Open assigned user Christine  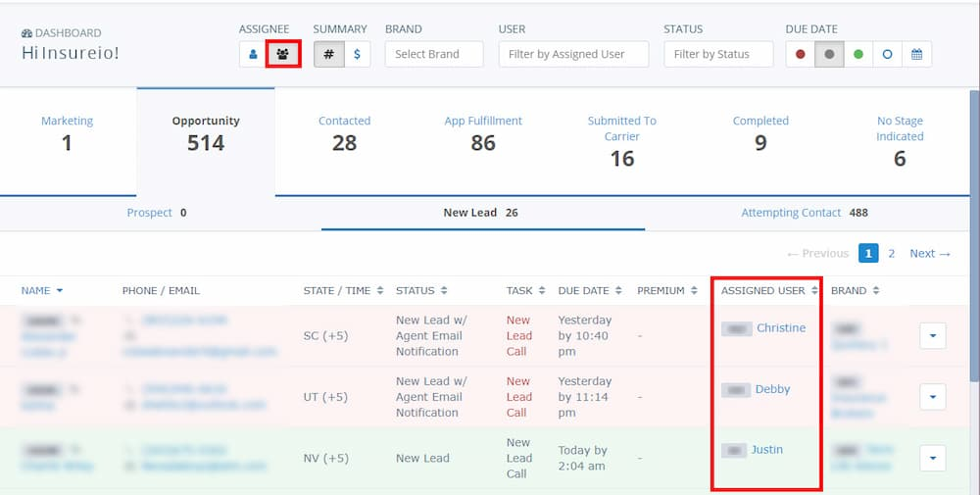(x=781, y=328)
